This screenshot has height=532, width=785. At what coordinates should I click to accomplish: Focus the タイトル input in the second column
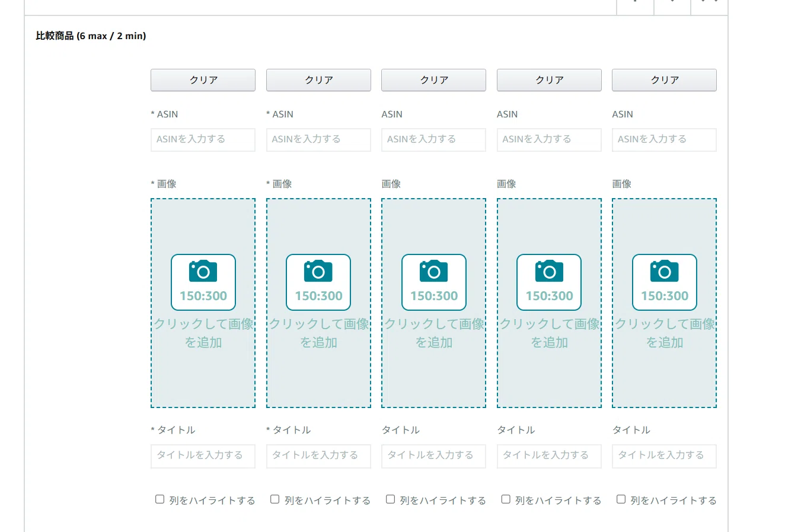(318, 456)
